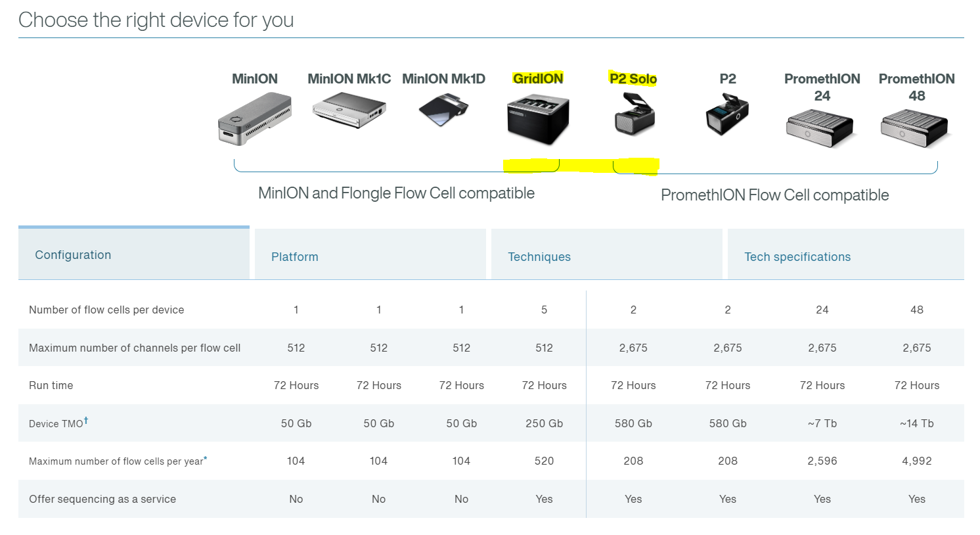The width and height of the screenshot is (980, 535).
Task: Select original MinION's Device TMO value 50 Gb
Action: (296, 423)
